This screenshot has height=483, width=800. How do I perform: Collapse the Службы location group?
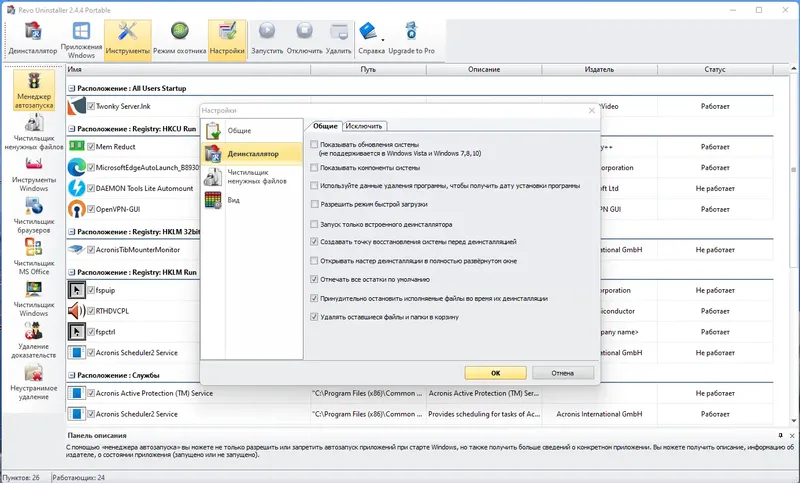(72, 375)
